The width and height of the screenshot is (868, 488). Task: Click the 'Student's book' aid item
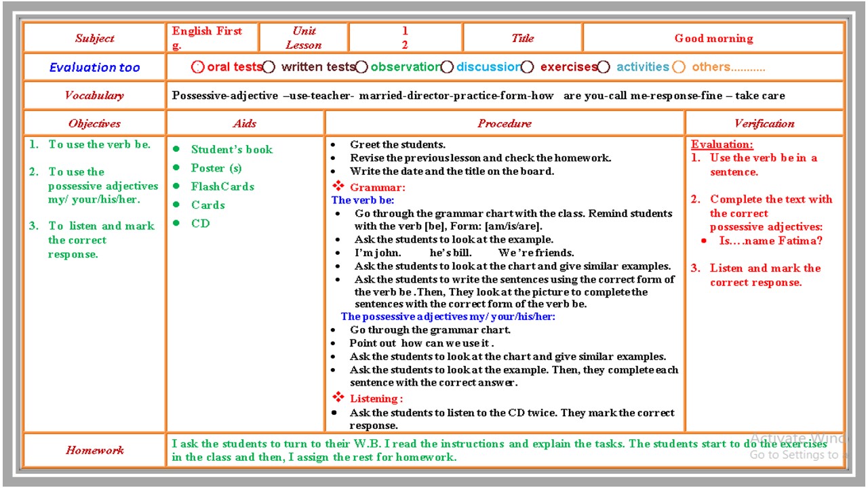click(232, 150)
